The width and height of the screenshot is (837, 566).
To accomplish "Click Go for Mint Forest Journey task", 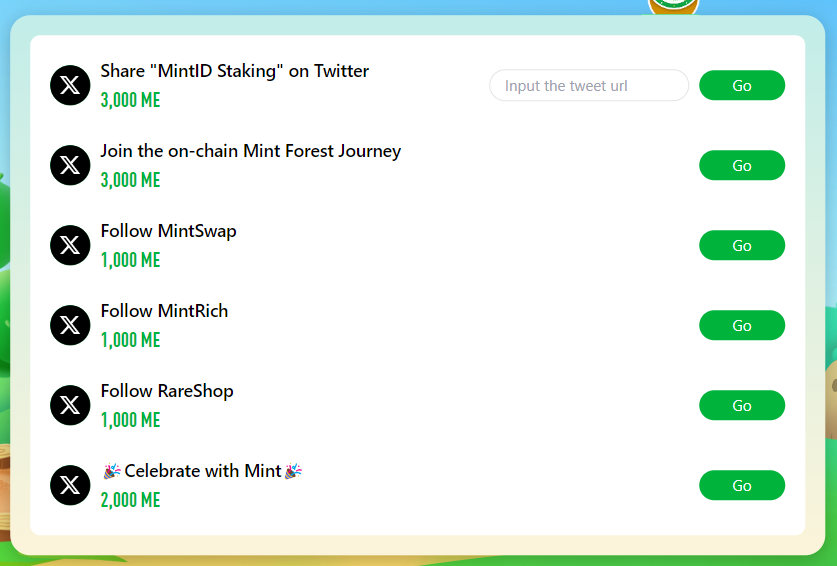I will (x=742, y=166).
